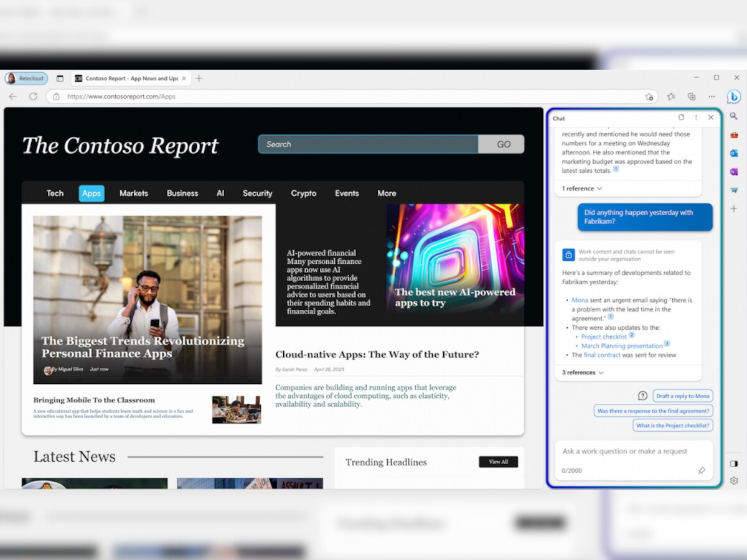Expand the 1 reference dropdown
This screenshot has height=560, width=747.
582,189
